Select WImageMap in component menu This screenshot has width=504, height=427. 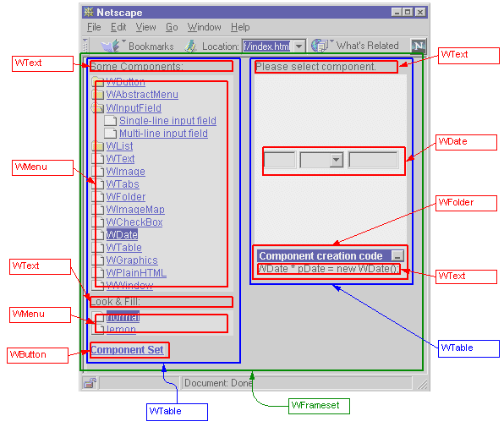point(135,210)
